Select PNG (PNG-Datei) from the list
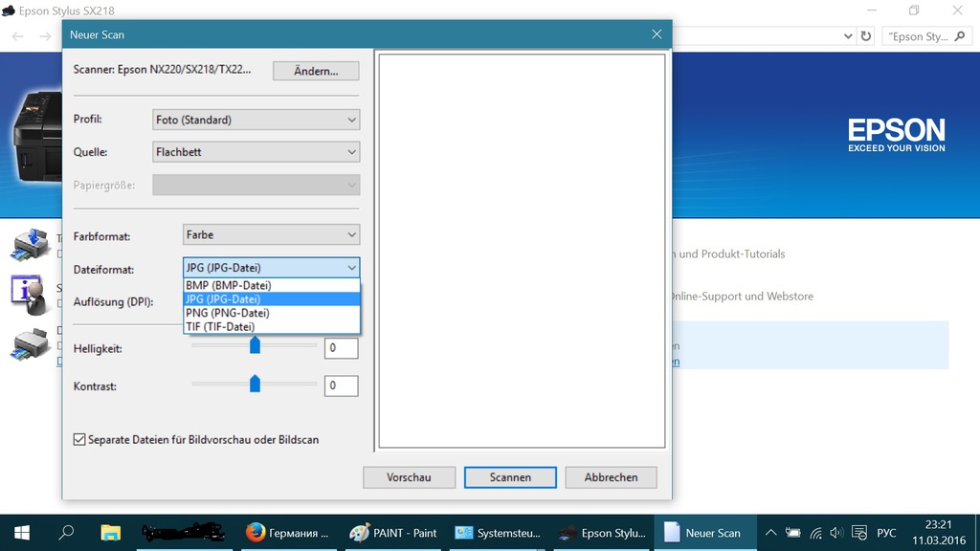The width and height of the screenshot is (980, 551). (x=271, y=313)
